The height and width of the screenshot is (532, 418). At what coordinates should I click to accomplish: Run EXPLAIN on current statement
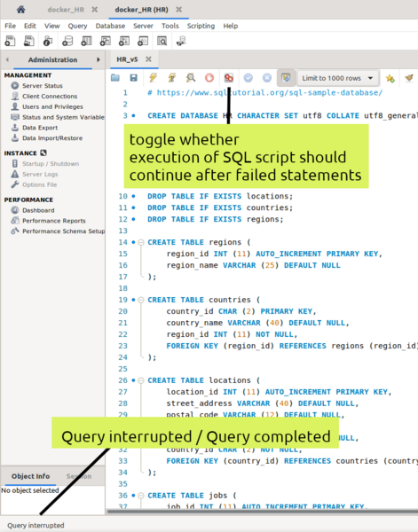(x=191, y=78)
